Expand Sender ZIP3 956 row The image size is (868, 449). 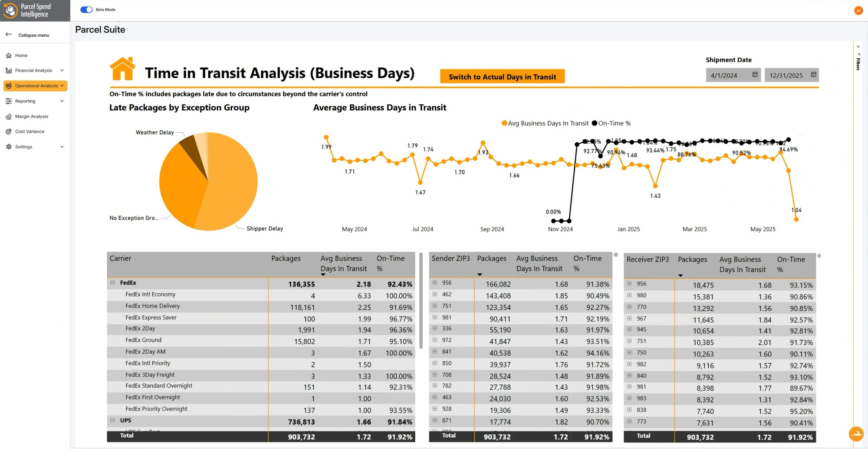click(434, 282)
